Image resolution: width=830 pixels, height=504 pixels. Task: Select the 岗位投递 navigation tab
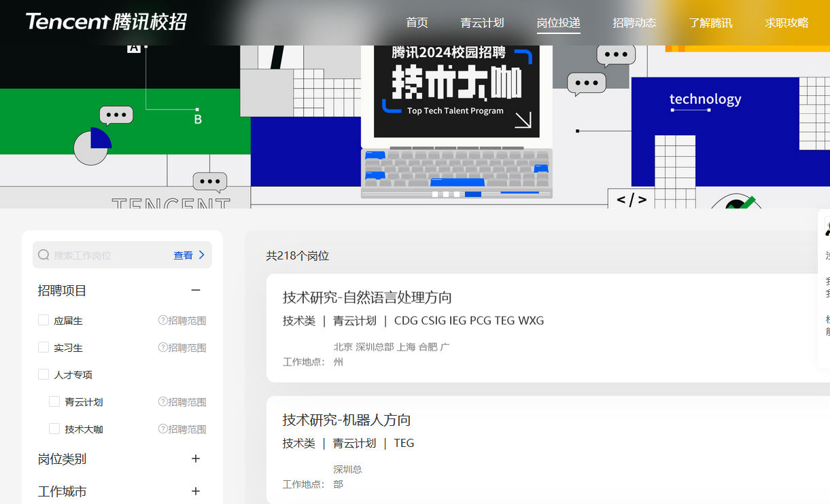558,22
